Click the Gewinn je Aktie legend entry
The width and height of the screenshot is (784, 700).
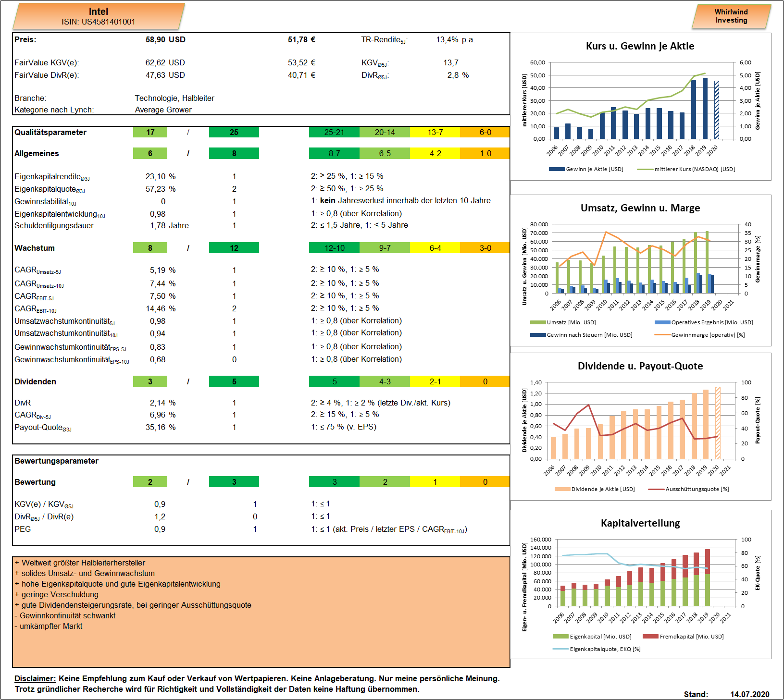[x=586, y=169]
